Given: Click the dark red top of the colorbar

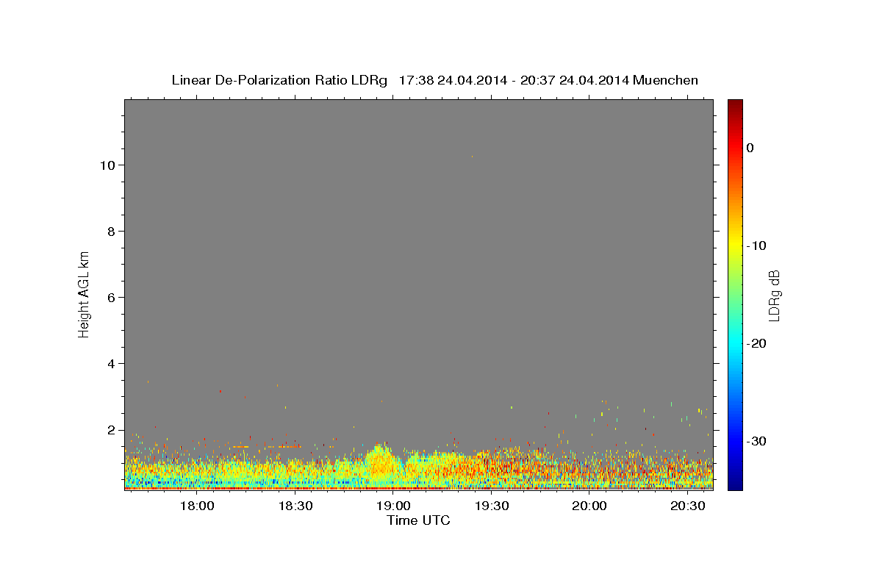Looking at the screenshot, I should tap(735, 105).
